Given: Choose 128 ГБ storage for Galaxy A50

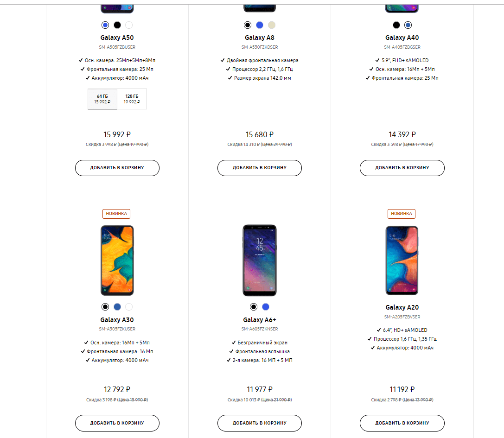Looking at the screenshot, I should [132, 99].
